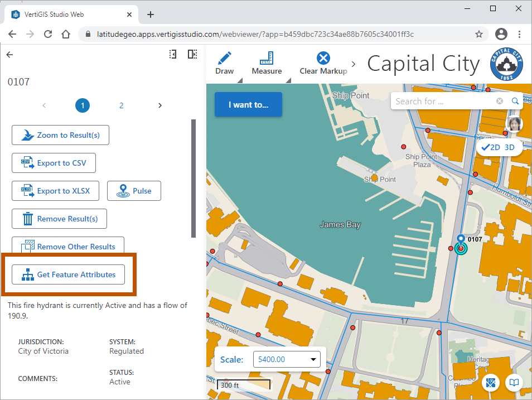Viewport: 532px width, 400px height.
Task: Select the VertiGIS Studio Web browser tab
Action: click(x=67, y=15)
